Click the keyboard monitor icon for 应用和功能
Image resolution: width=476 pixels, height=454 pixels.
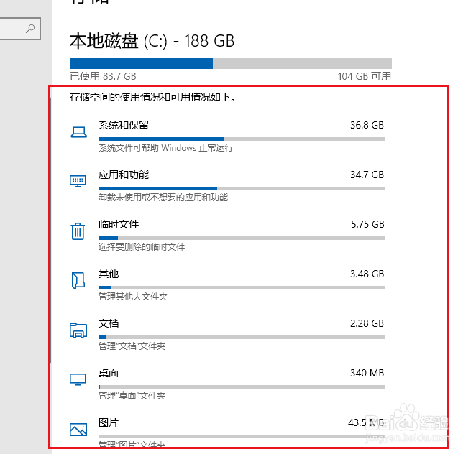(x=78, y=181)
